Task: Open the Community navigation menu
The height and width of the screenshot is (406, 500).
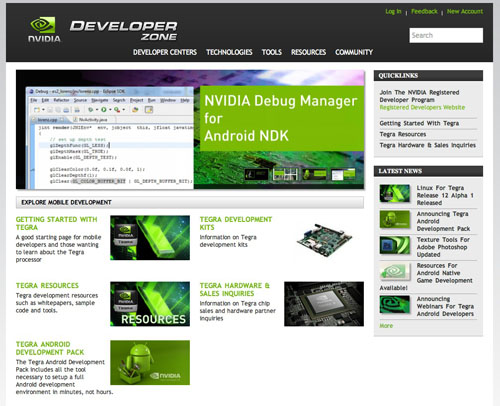Action: coord(354,52)
